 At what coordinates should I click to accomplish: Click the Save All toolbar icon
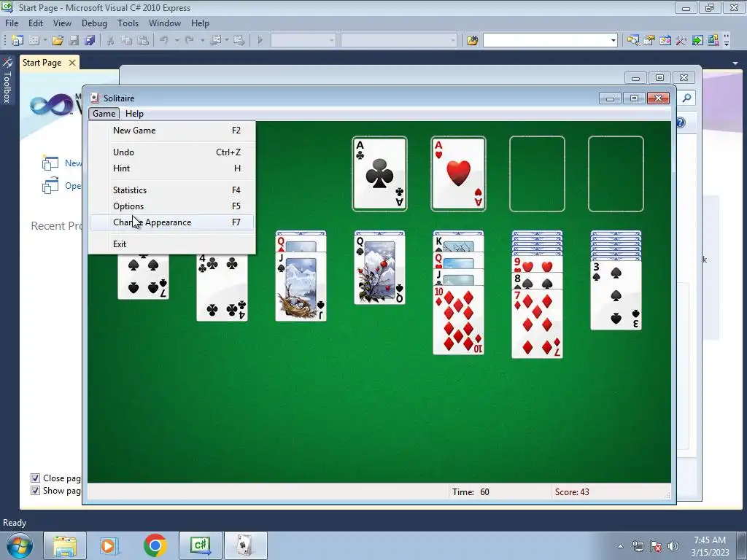coord(90,41)
